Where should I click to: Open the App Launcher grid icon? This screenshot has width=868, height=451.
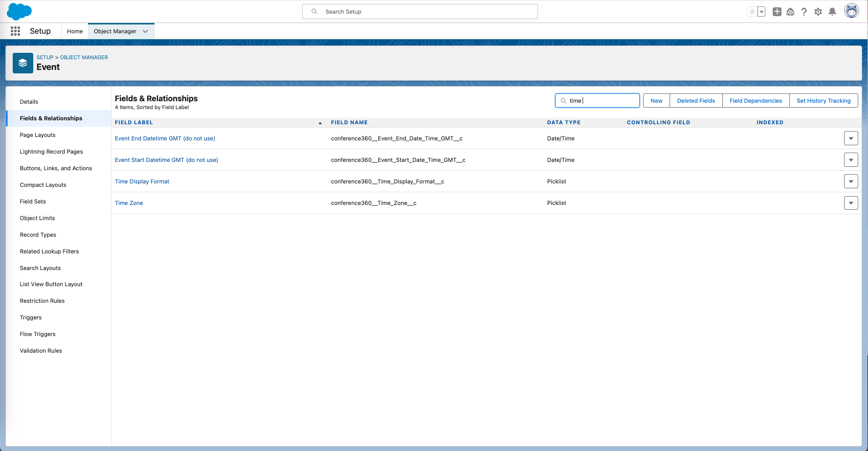(16, 31)
